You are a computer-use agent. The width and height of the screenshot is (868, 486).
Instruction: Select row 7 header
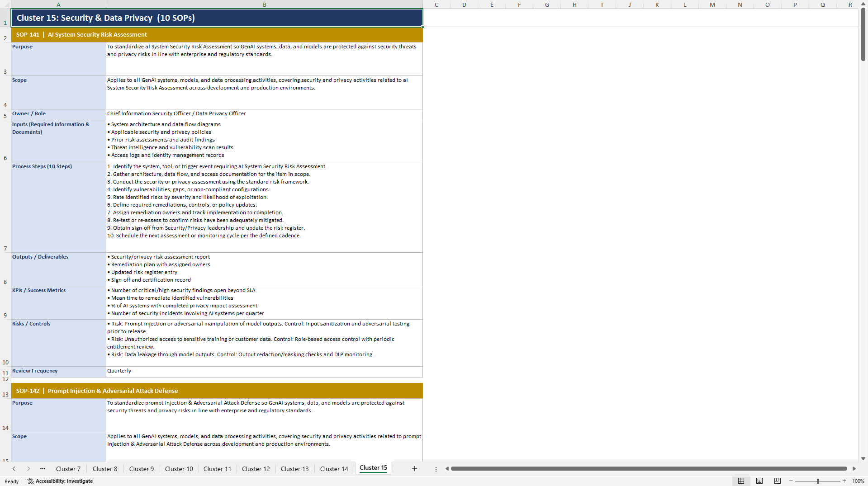[x=5, y=207]
